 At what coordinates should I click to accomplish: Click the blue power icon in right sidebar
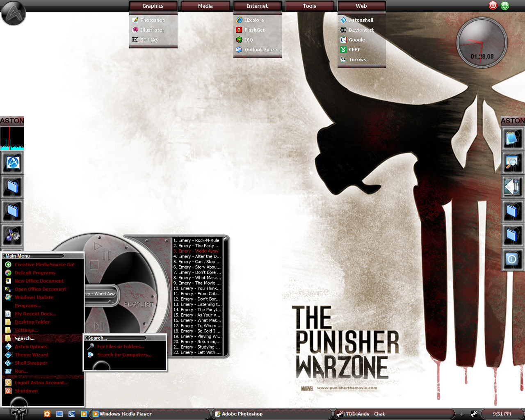tap(512, 259)
